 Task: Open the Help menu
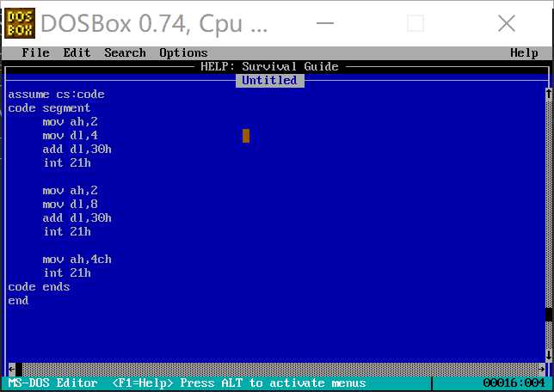[x=524, y=53]
